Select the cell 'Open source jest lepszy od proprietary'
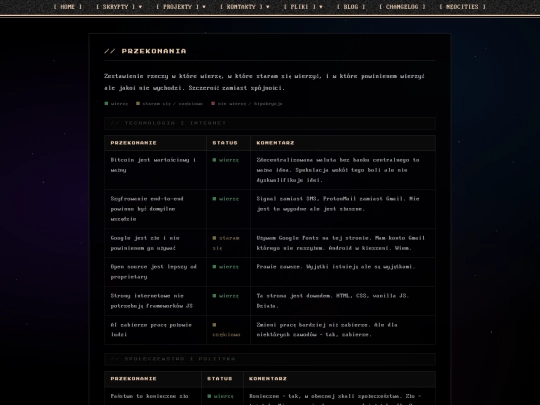 click(x=155, y=272)
